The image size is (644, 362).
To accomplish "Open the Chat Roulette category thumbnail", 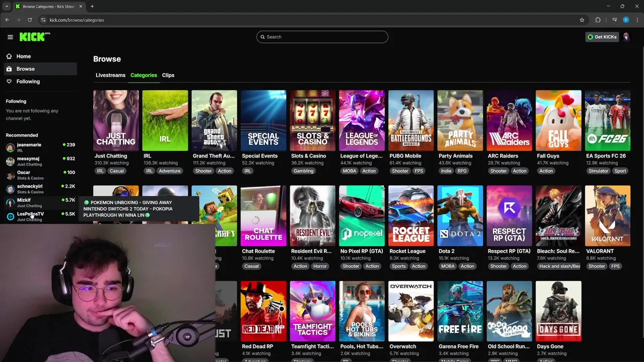I will click(x=263, y=216).
